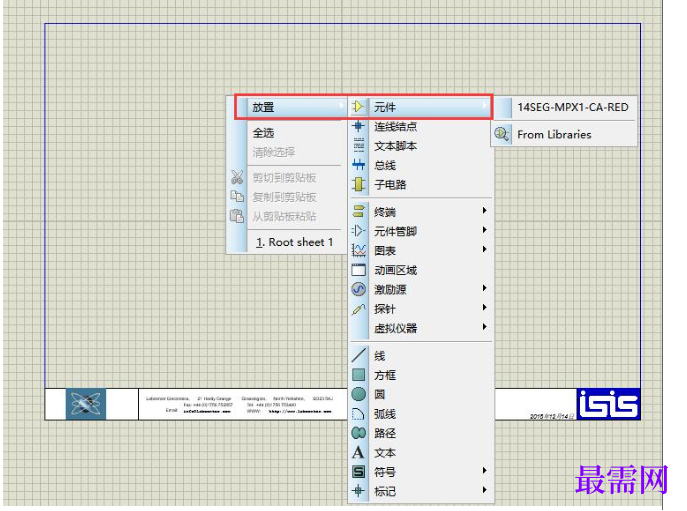Select the generator icon beside 激励源
The image size is (687, 511).
coord(358,289)
